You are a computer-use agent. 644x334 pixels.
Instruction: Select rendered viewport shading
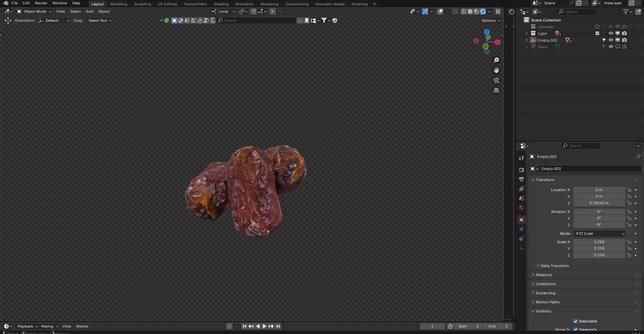pyautogui.click(x=483, y=11)
